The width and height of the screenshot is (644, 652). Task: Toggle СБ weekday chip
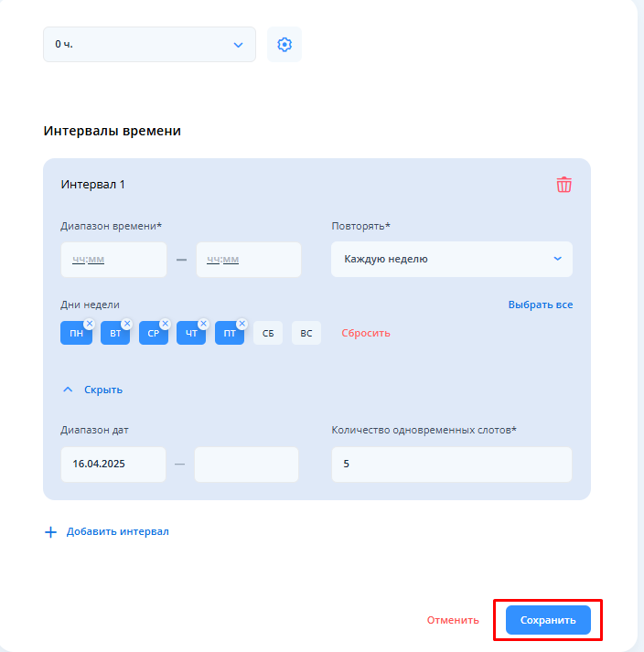[x=268, y=334]
